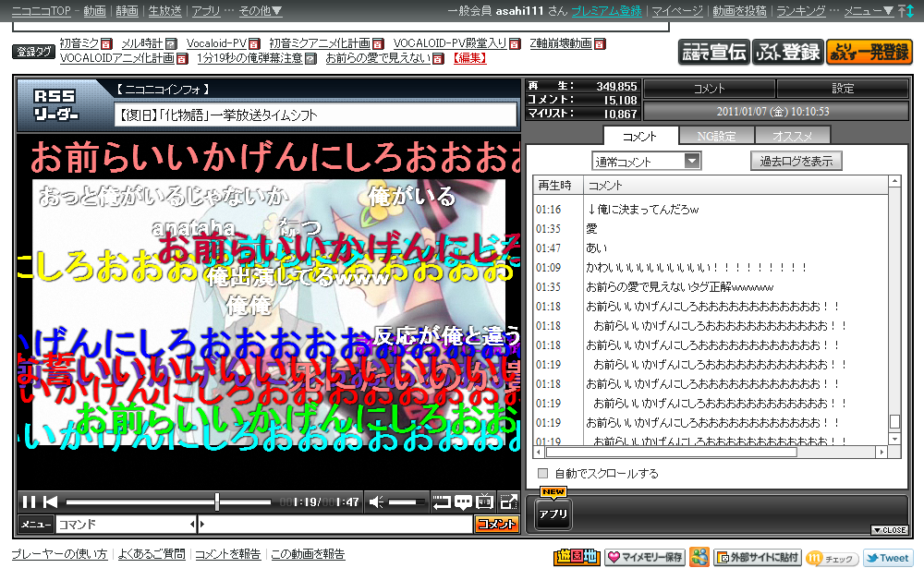Expand the その他▼ menu

(261, 10)
